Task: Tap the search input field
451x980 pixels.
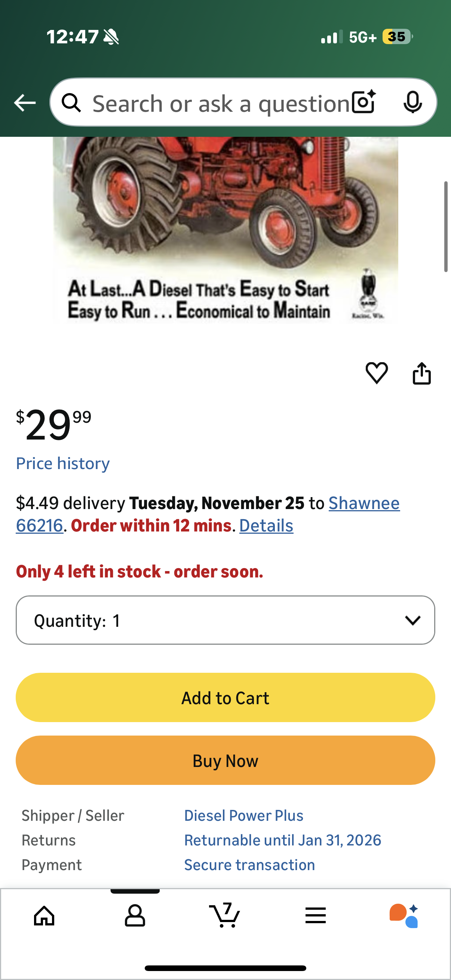Action: 221,103
